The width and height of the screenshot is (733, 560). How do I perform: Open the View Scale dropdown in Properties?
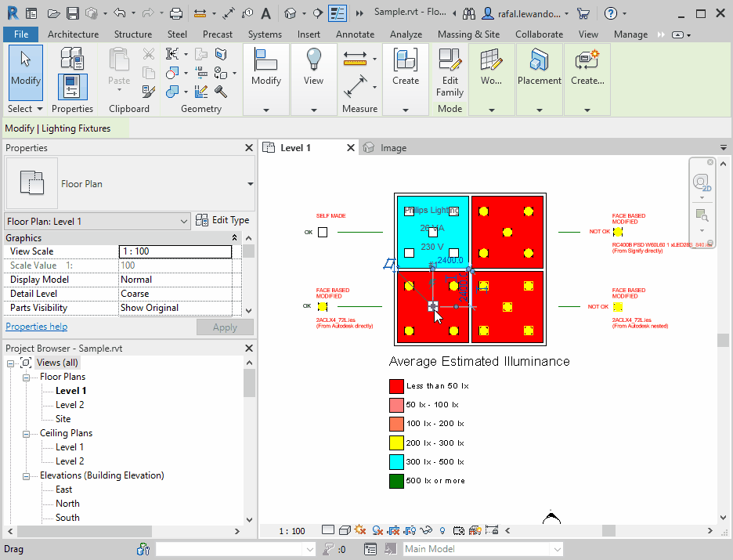[x=175, y=251]
